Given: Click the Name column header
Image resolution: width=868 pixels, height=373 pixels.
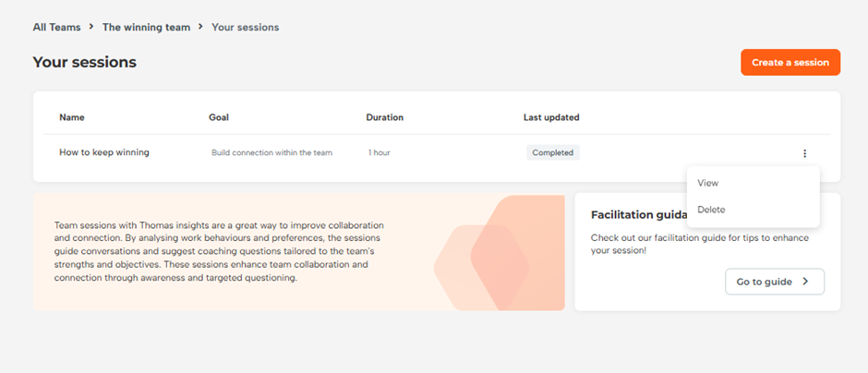Looking at the screenshot, I should pos(71,117).
